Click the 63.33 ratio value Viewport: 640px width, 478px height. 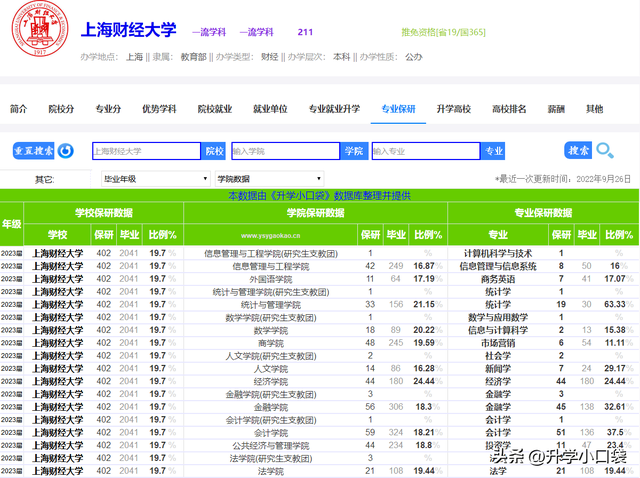(615, 305)
